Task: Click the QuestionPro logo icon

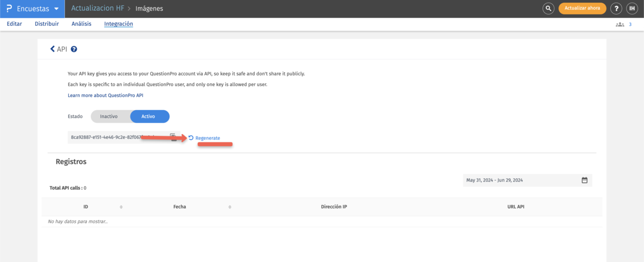Action: pos(9,9)
